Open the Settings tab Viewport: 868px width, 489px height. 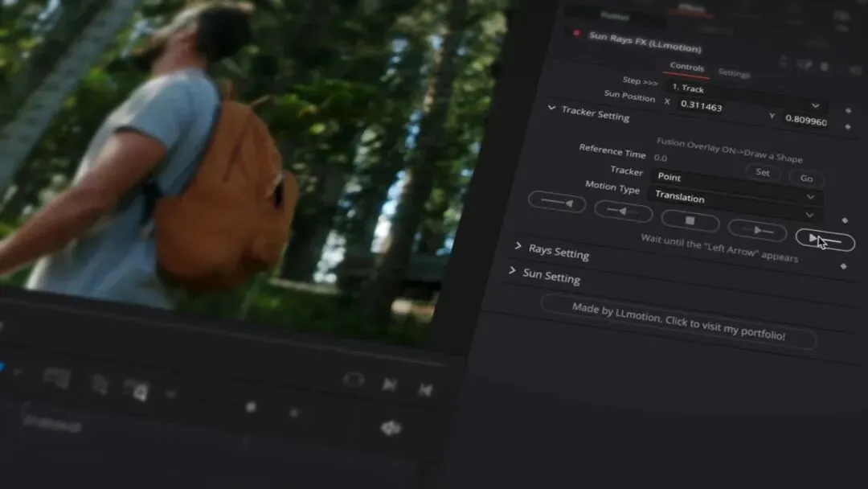click(x=734, y=72)
